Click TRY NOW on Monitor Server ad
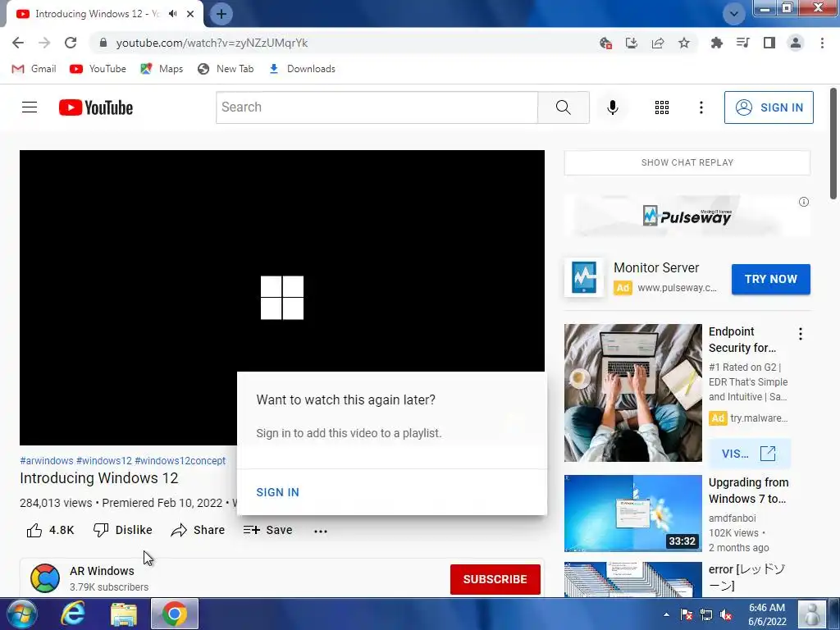840x630 pixels. pos(771,279)
